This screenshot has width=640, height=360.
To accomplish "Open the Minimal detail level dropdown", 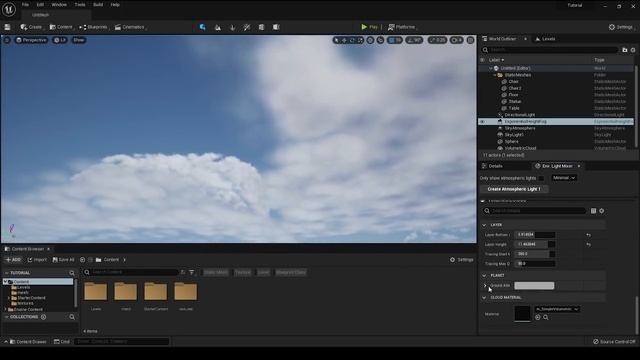I will [x=564, y=178].
